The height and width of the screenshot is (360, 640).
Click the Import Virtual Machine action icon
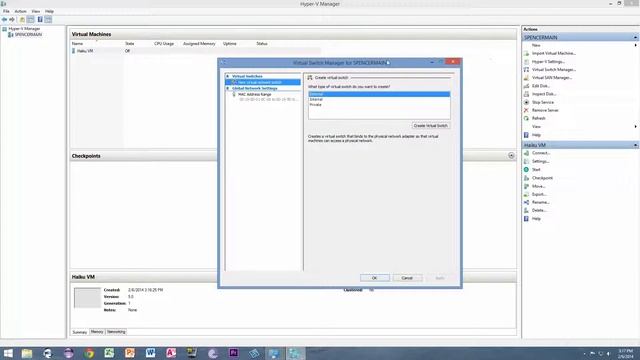pos(526,53)
